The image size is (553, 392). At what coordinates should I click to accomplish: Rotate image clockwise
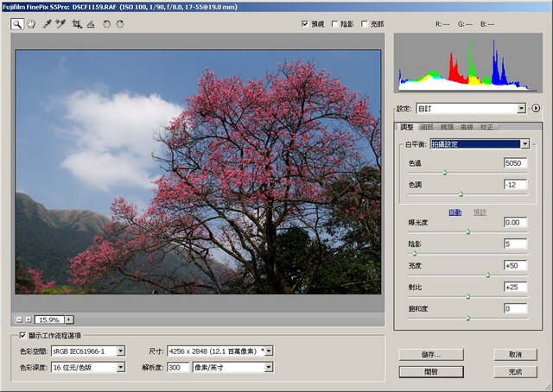(120, 24)
